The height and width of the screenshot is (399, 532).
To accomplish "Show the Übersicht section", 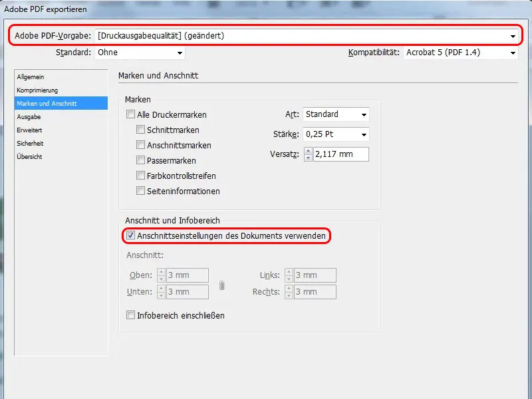I will [x=61, y=156].
